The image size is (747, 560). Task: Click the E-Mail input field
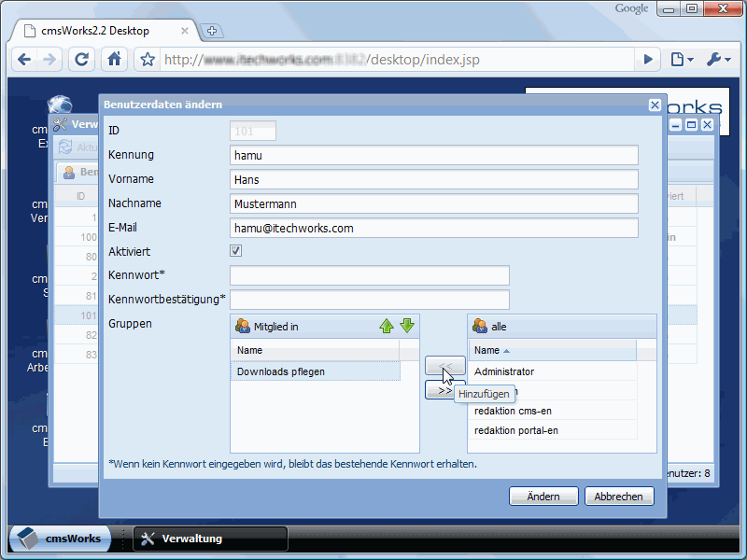434,228
